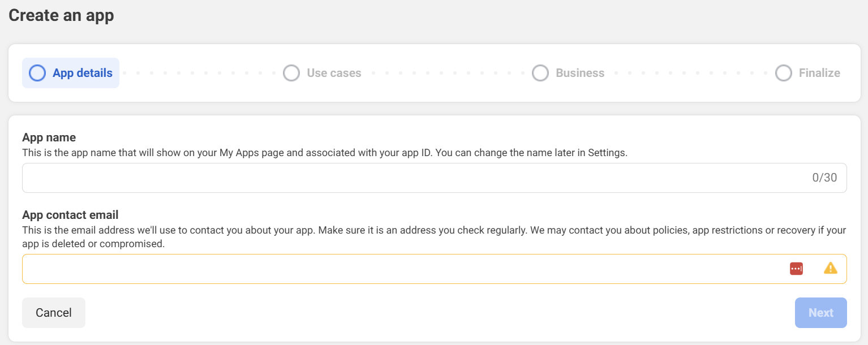Select the Finalize step label
This screenshot has height=345, width=868.
pyautogui.click(x=819, y=73)
